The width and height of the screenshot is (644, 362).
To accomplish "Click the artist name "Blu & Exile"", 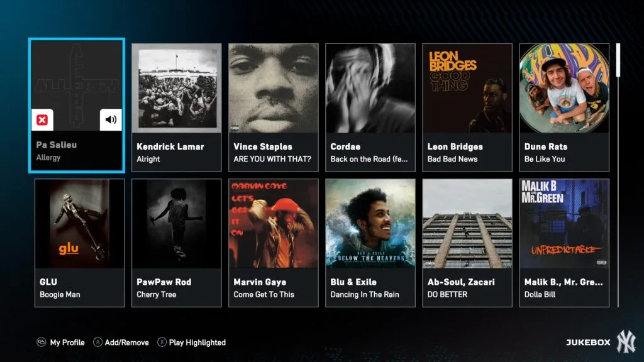I will 353,282.
